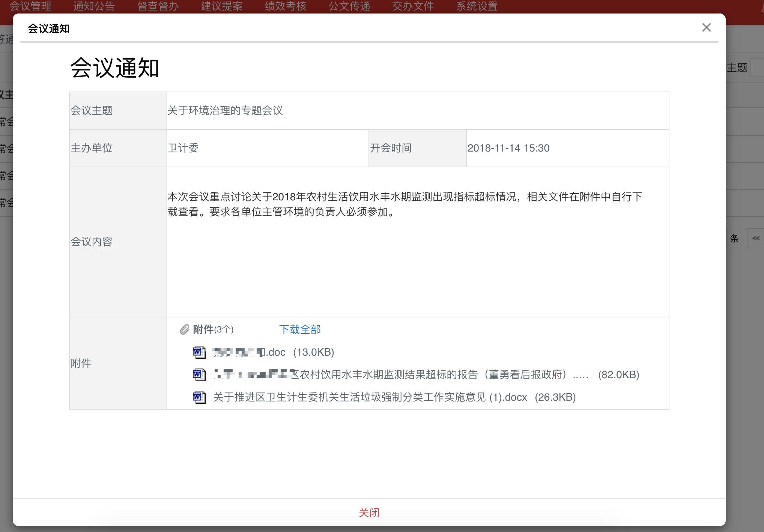
Task: Open the 系统设置 menu
Action: [x=477, y=6]
